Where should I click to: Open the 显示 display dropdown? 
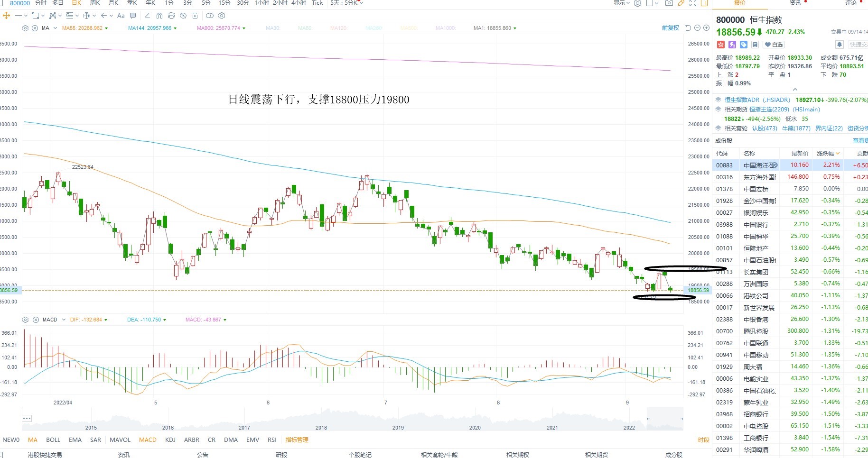(x=622, y=3)
